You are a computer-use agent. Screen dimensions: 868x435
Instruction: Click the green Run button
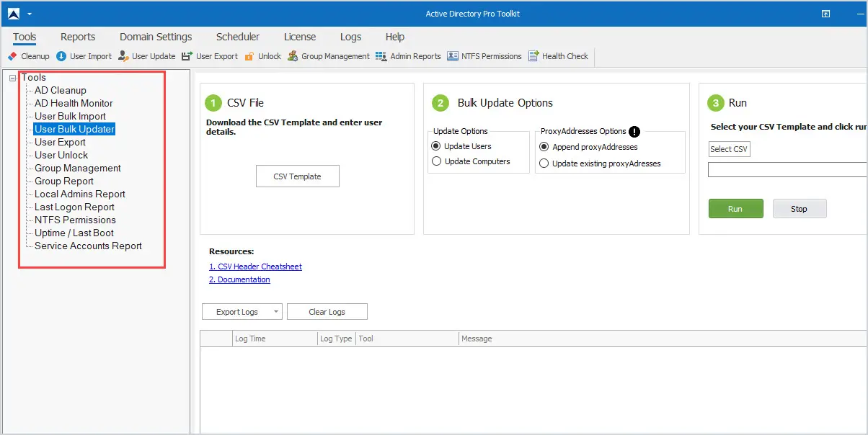tap(735, 209)
